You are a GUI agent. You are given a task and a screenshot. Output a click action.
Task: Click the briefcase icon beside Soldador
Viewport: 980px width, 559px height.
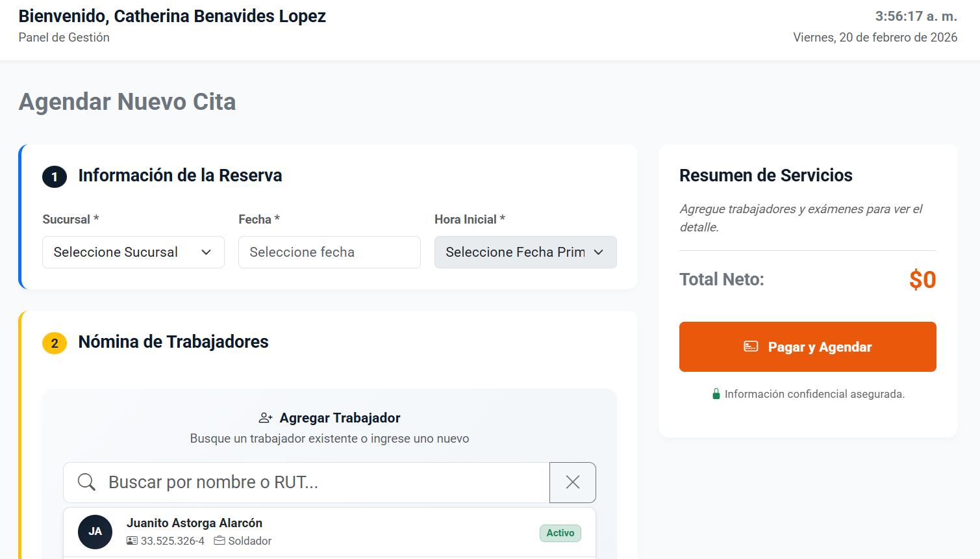pyautogui.click(x=220, y=541)
